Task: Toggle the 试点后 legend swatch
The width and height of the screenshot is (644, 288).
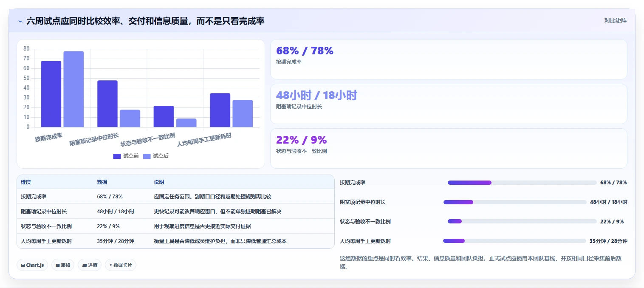Action: coord(147,156)
